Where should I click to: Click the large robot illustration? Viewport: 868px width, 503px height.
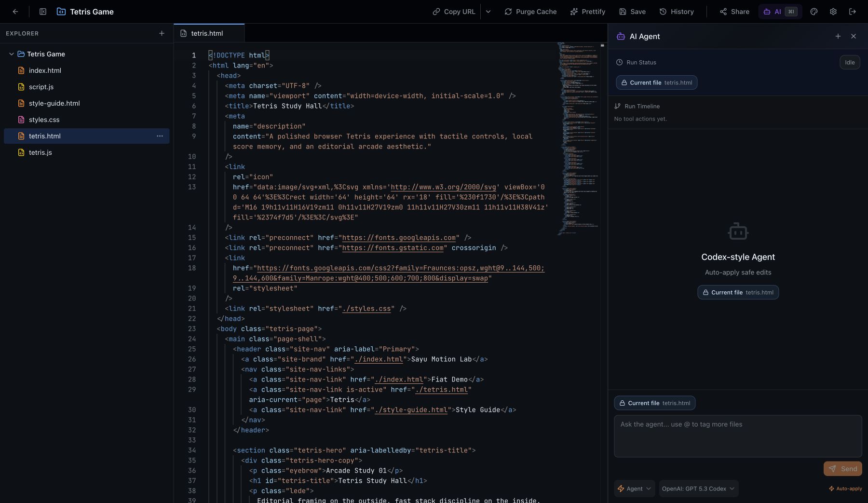pyautogui.click(x=738, y=231)
